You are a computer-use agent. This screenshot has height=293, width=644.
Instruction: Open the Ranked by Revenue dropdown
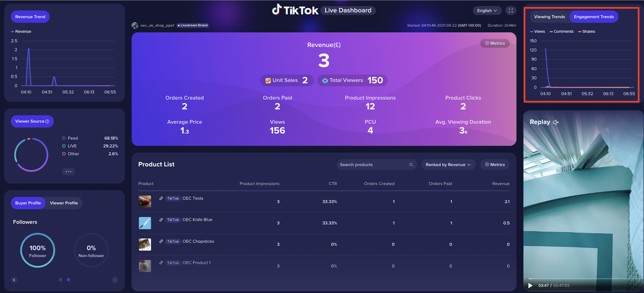click(x=448, y=165)
